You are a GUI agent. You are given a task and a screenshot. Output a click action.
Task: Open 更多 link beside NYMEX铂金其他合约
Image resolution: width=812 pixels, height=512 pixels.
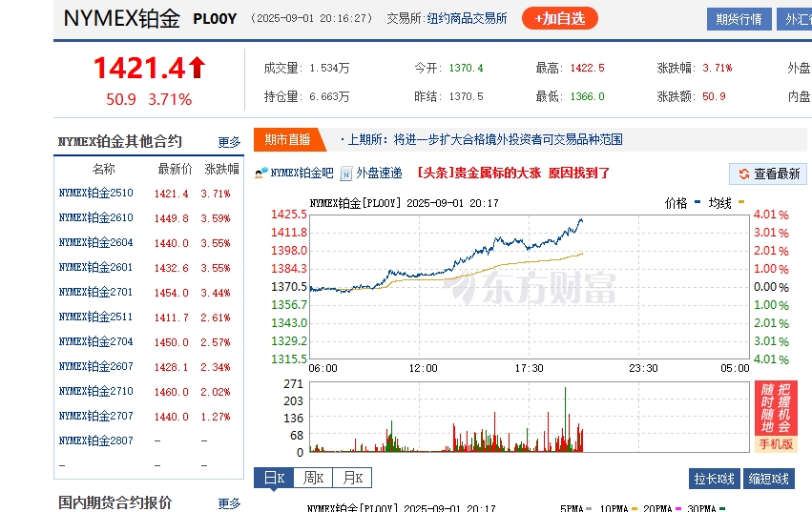click(229, 142)
